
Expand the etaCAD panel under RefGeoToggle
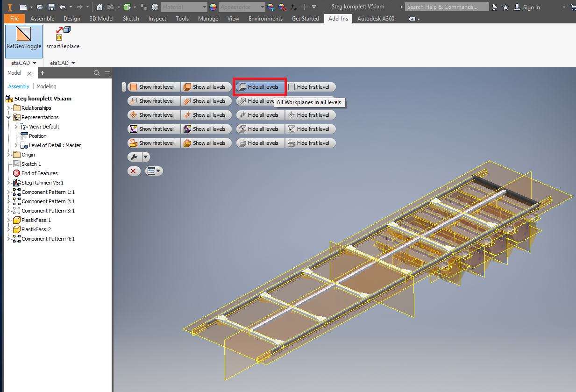(24, 63)
